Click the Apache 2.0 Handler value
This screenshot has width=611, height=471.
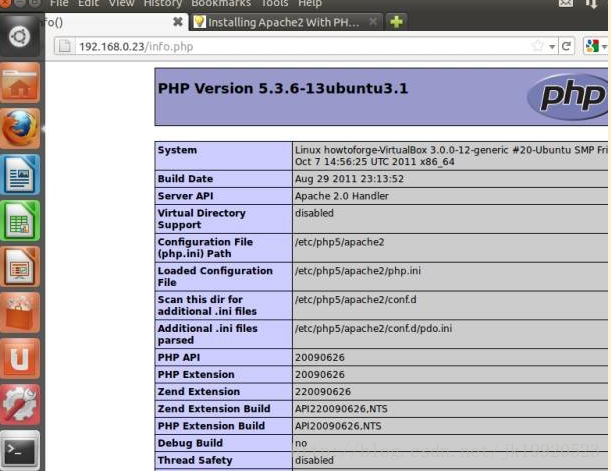(342, 196)
